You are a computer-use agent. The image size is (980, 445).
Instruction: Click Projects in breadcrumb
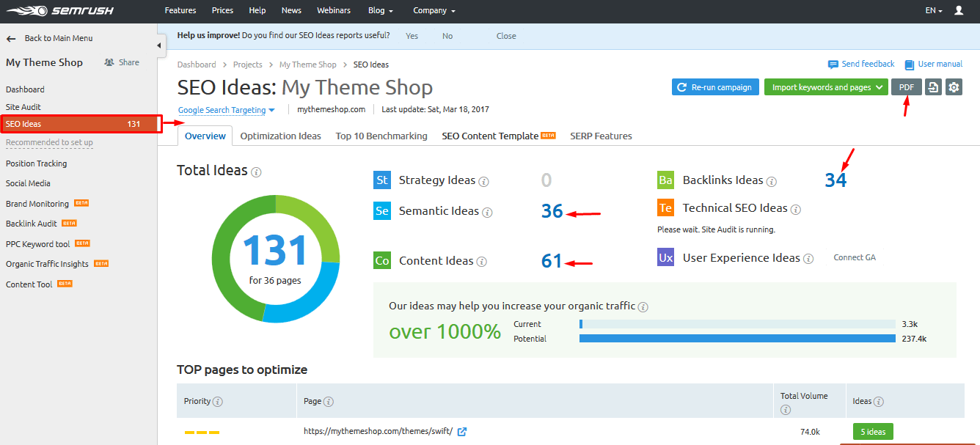tap(248, 65)
